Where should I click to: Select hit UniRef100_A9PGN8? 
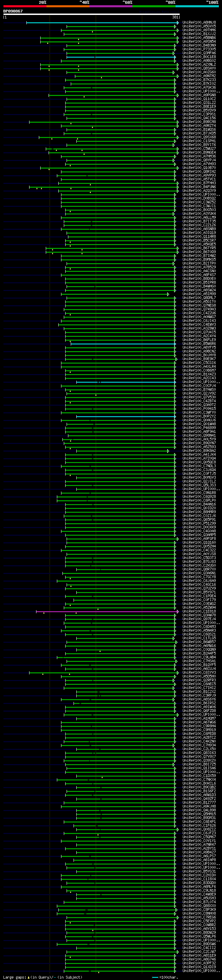point(199,95)
